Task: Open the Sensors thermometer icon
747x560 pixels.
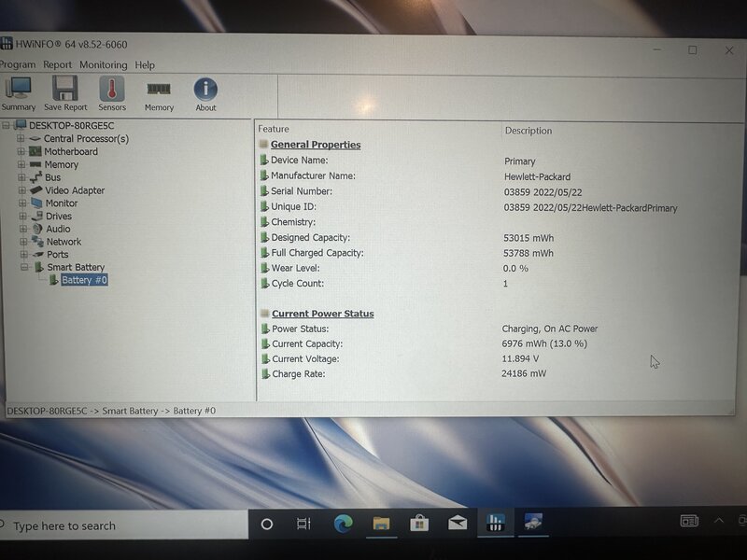Action: point(112,94)
